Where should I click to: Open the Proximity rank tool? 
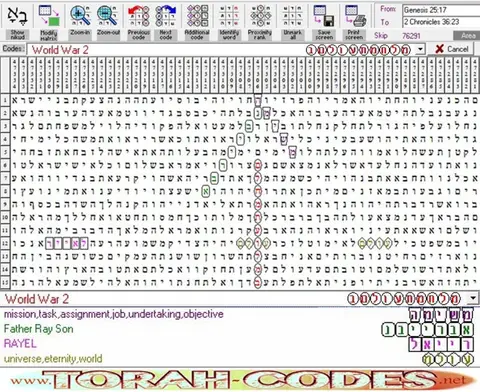click(x=260, y=15)
